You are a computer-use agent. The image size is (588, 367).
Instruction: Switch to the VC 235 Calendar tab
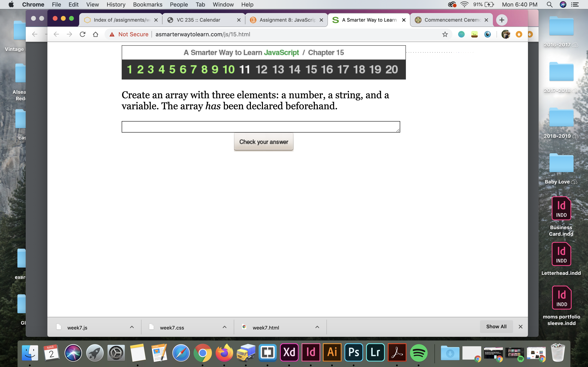198,20
